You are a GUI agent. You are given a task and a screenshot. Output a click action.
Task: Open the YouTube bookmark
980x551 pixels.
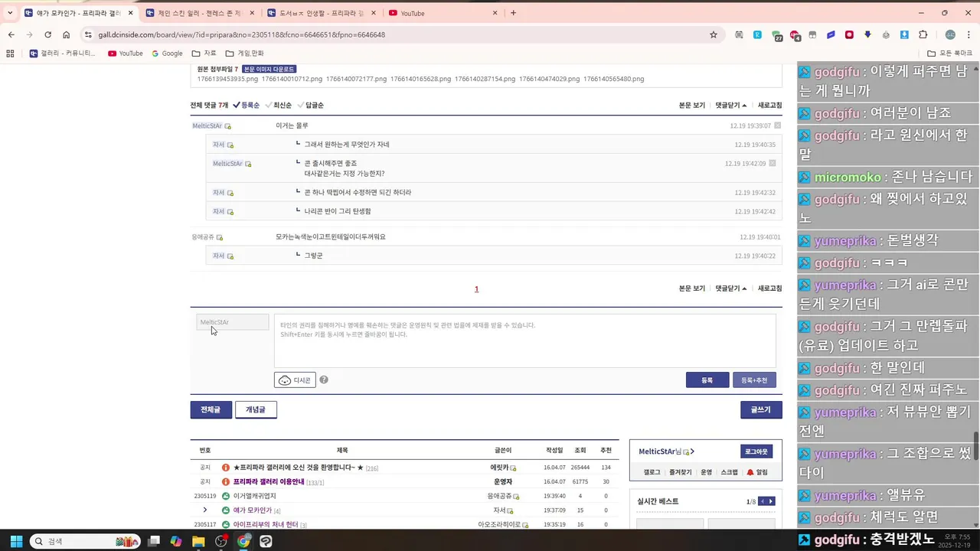coord(125,54)
